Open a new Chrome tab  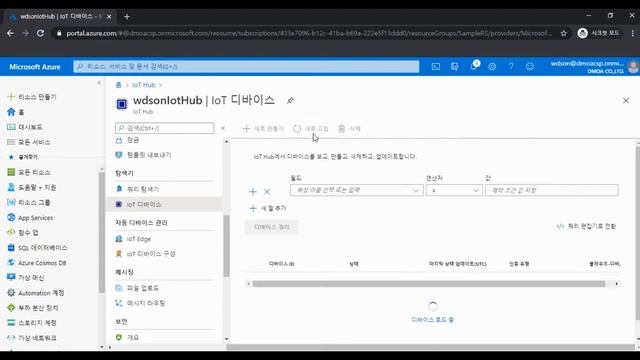click(127, 17)
